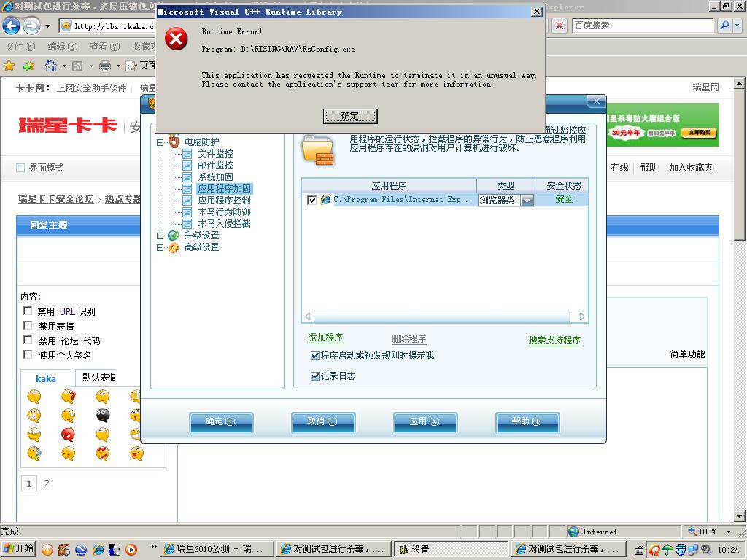Screen dimensions: 747x560
Task: Select 木马行为防御 in settings tree
Action: 224,212
